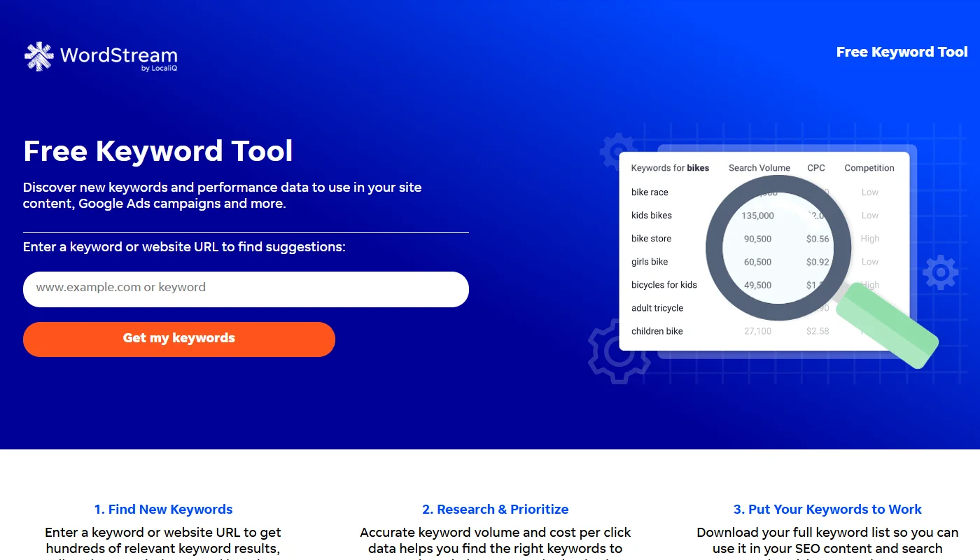Select the "1. Find New Keywords" heading

[x=163, y=510]
